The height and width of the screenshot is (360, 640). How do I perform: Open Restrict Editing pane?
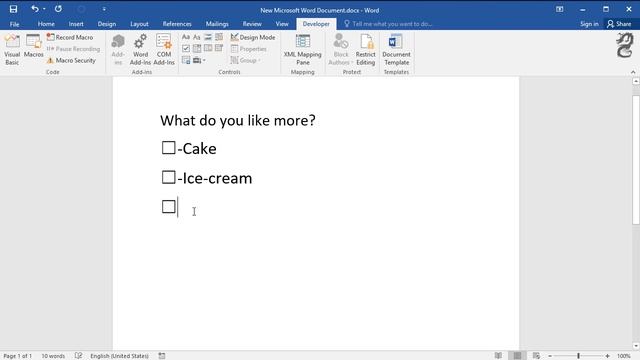click(x=365, y=49)
